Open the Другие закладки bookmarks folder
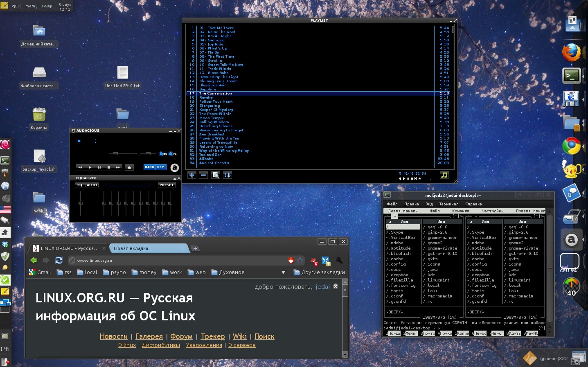Screen dimensions: 588x367 tap(319, 272)
